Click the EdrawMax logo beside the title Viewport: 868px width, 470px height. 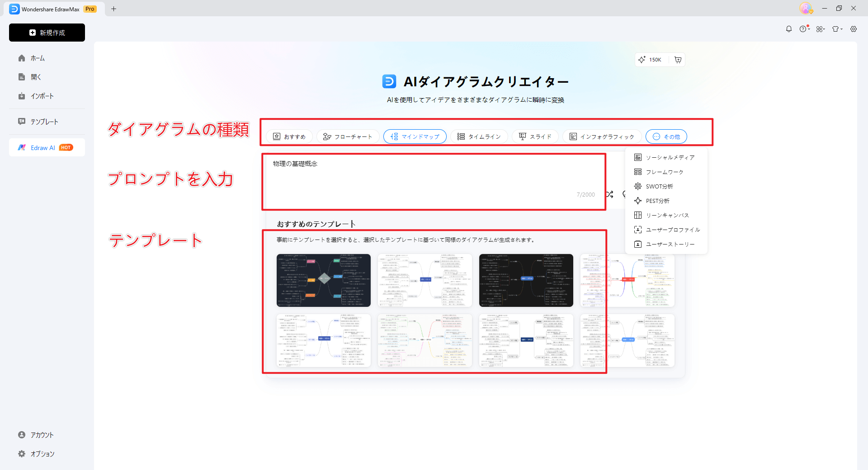[389, 81]
